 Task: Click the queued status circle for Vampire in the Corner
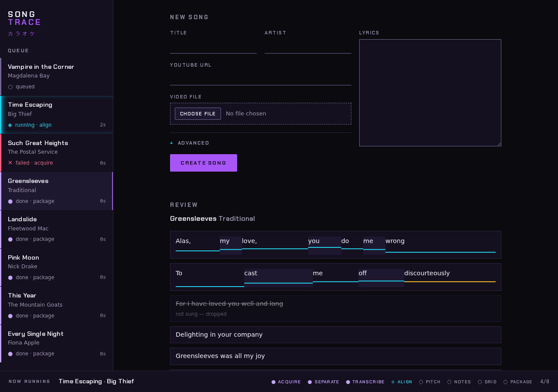tap(10, 87)
